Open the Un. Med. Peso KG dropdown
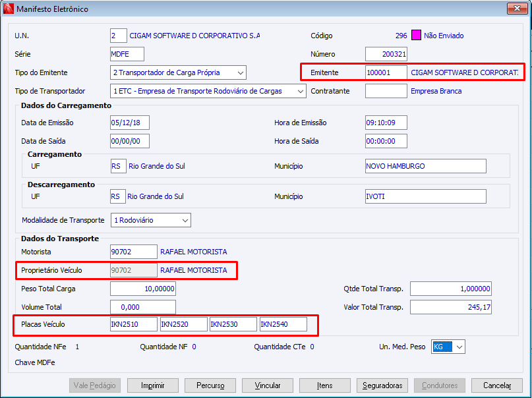The width and height of the screenshot is (532, 398). 448,347
